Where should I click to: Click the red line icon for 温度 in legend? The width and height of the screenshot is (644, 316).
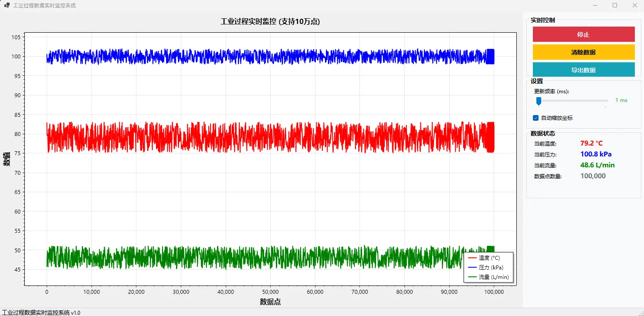point(472,258)
